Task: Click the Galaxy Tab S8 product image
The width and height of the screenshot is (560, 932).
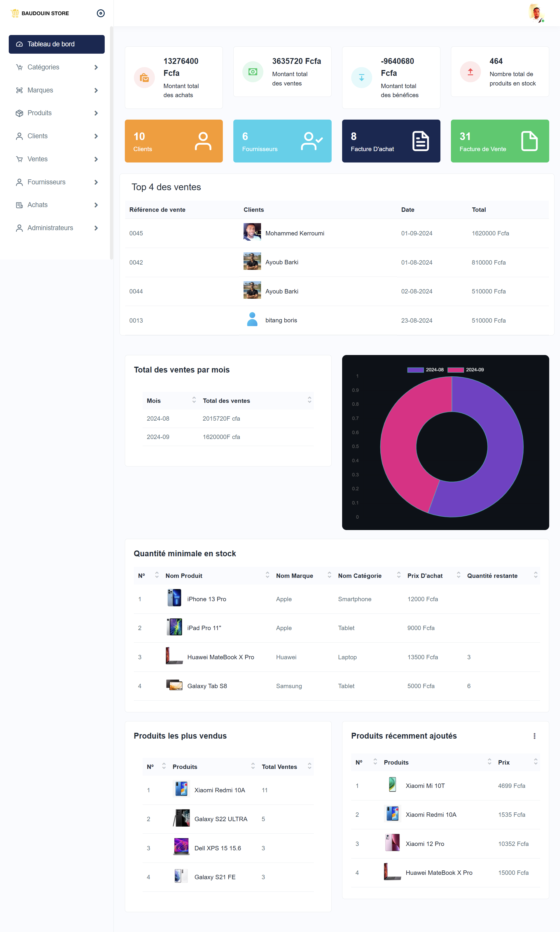Action: tap(174, 684)
